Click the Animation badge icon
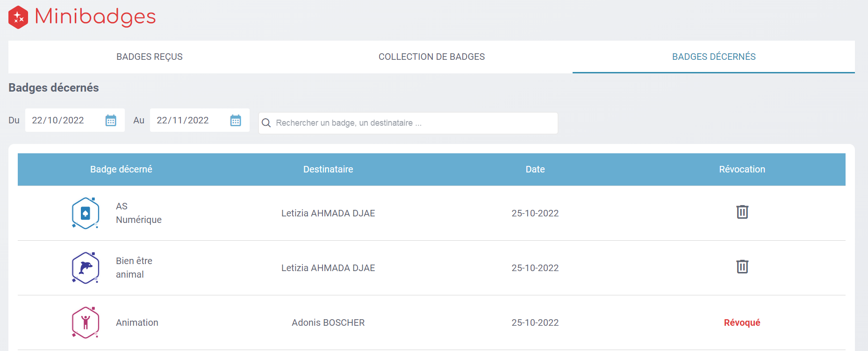This screenshot has width=868, height=351. [86, 322]
